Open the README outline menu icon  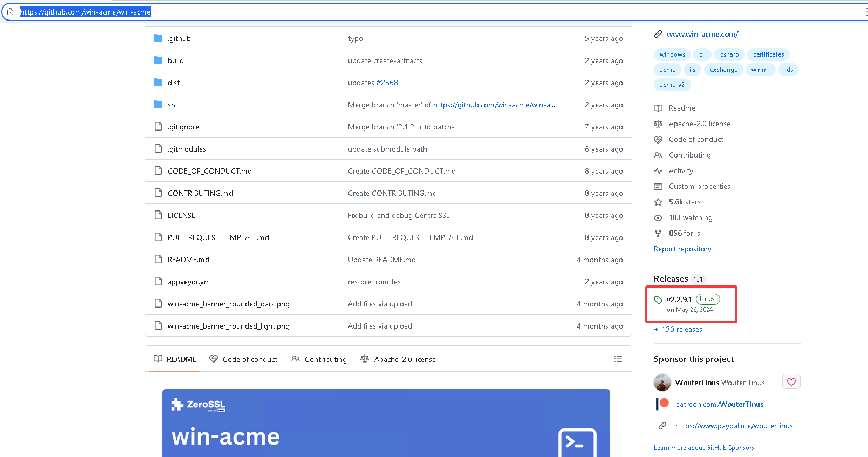coord(618,359)
